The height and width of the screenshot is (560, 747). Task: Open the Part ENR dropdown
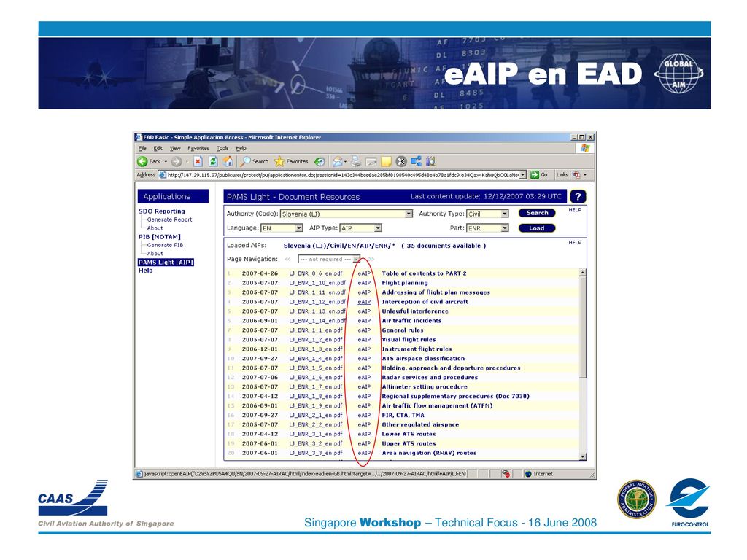tap(487, 228)
